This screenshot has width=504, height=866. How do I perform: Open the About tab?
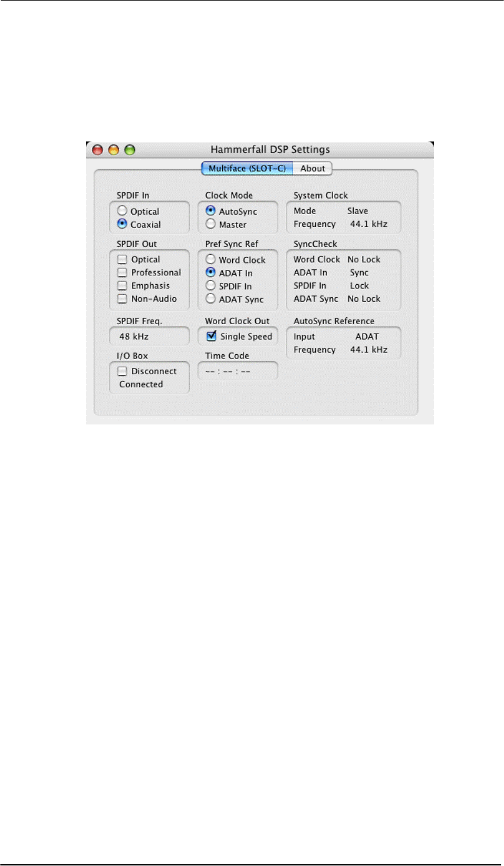click(312, 169)
